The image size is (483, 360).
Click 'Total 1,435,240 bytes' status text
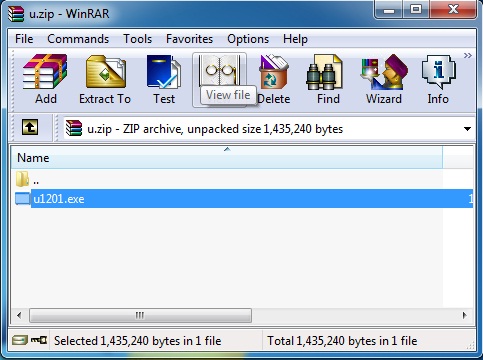pyautogui.click(x=342, y=341)
